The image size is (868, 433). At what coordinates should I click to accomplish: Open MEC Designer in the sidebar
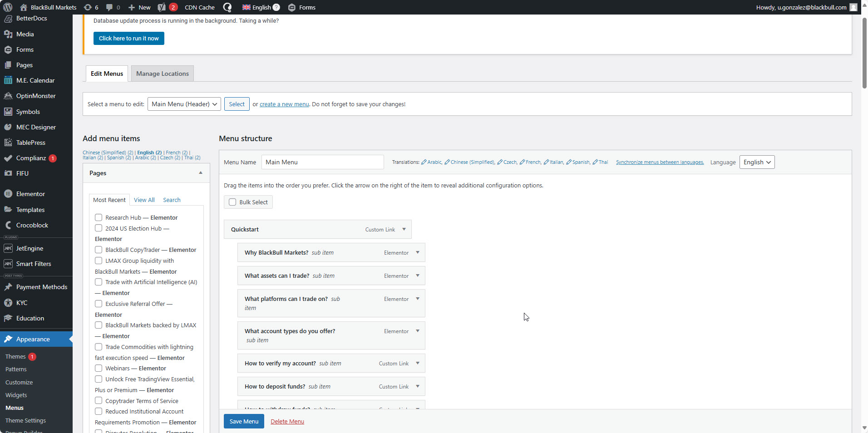pos(36,127)
